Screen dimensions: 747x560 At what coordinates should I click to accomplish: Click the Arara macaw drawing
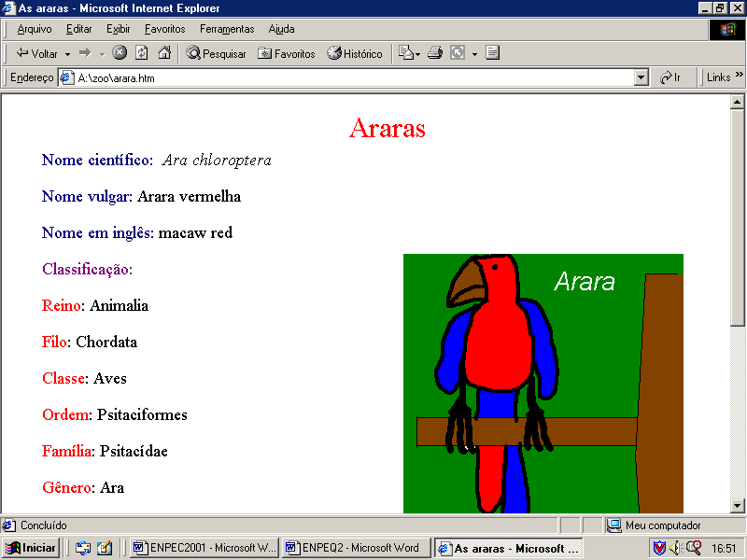click(543, 384)
